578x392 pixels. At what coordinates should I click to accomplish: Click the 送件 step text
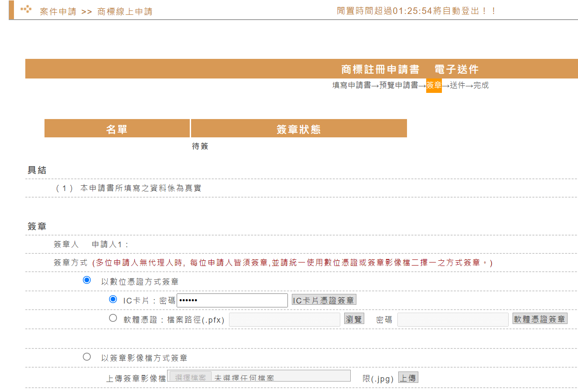pos(458,85)
